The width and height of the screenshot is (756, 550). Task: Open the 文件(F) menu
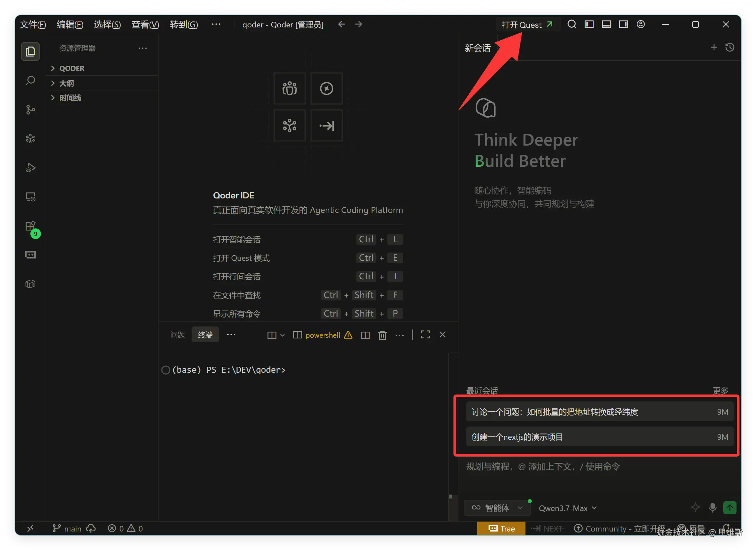pyautogui.click(x=33, y=24)
